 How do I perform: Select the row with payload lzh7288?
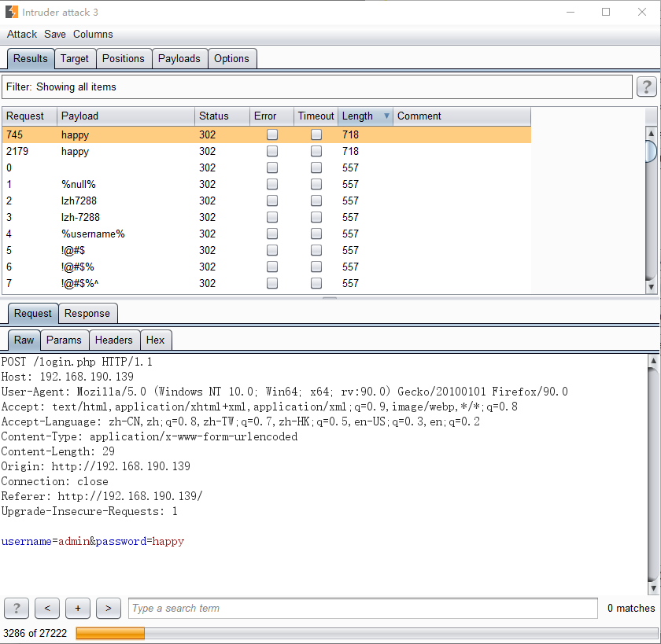pyautogui.click(x=267, y=201)
